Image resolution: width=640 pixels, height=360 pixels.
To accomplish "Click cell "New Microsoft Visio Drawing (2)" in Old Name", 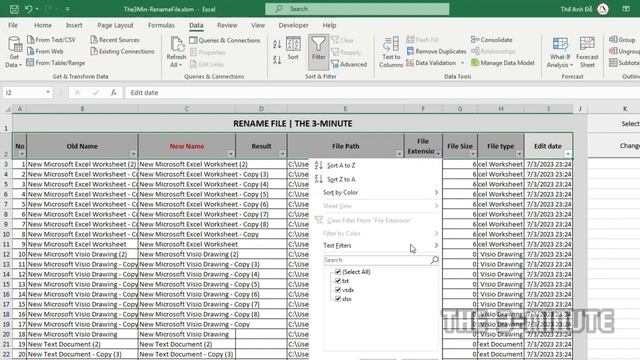I will coord(82,254).
